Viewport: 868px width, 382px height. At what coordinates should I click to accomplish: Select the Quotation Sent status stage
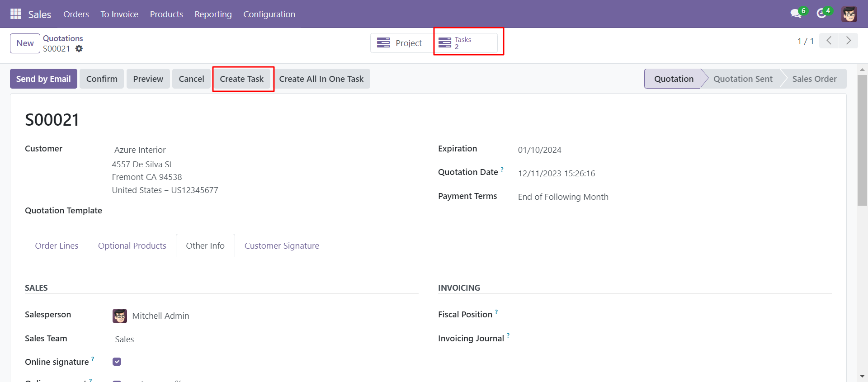coord(742,79)
